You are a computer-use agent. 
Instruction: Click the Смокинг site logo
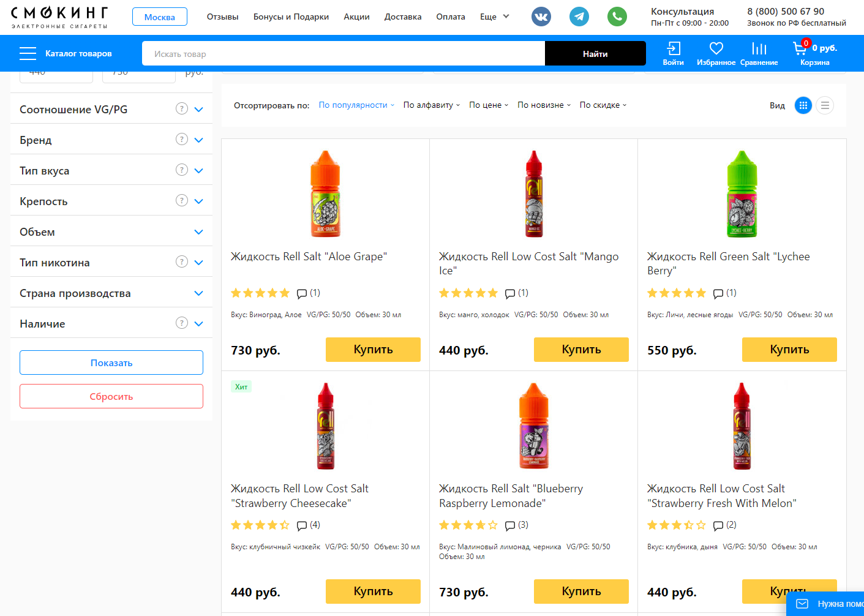click(59, 17)
